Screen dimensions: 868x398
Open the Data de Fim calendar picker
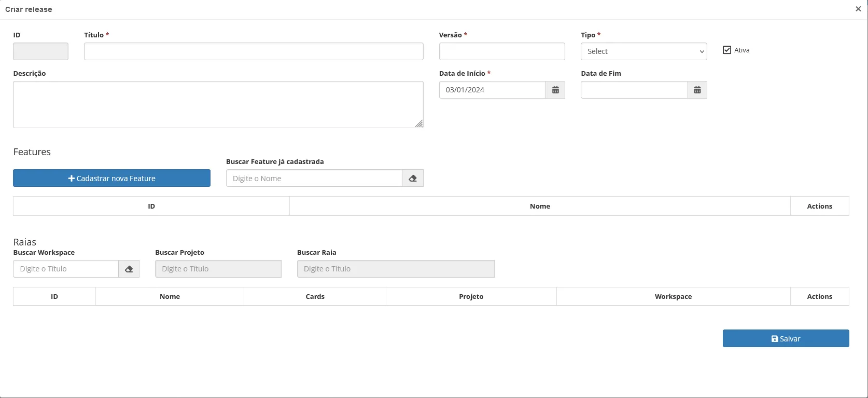[697, 90]
